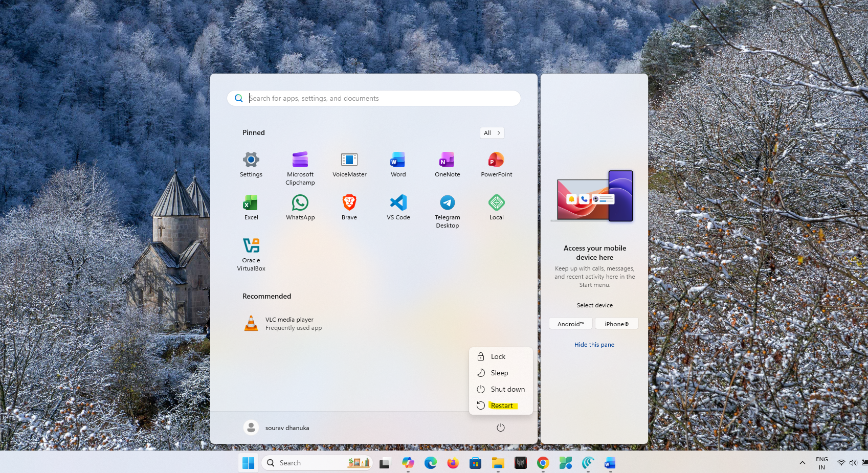Launch Word from pinned apps
The width and height of the screenshot is (868, 473).
click(x=398, y=165)
